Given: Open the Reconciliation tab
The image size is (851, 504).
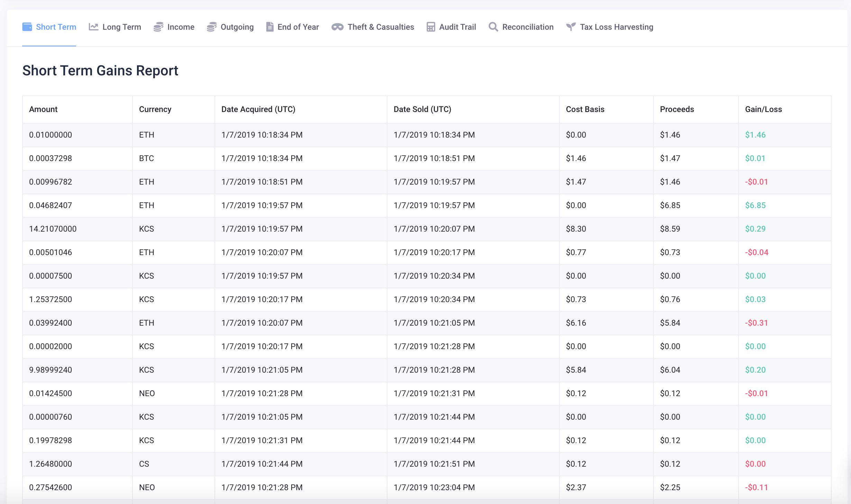Looking at the screenshot, I should (x=521, y=27).
